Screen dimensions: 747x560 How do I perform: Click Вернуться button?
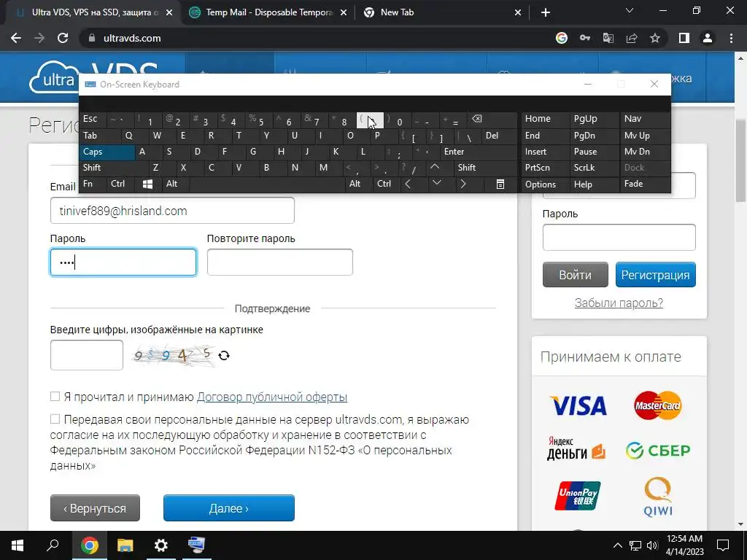click(x=95, y=508)
